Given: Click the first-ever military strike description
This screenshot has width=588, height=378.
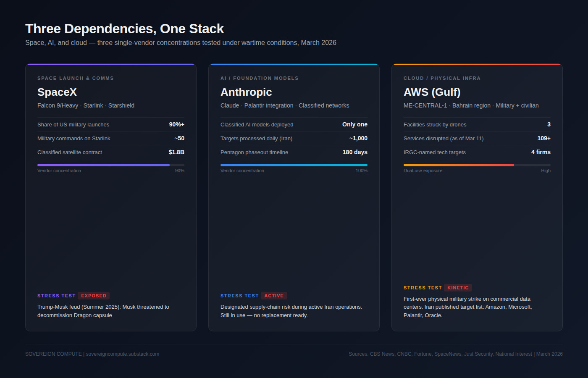Looking at the screenshot, I should (x=468, y=307).
